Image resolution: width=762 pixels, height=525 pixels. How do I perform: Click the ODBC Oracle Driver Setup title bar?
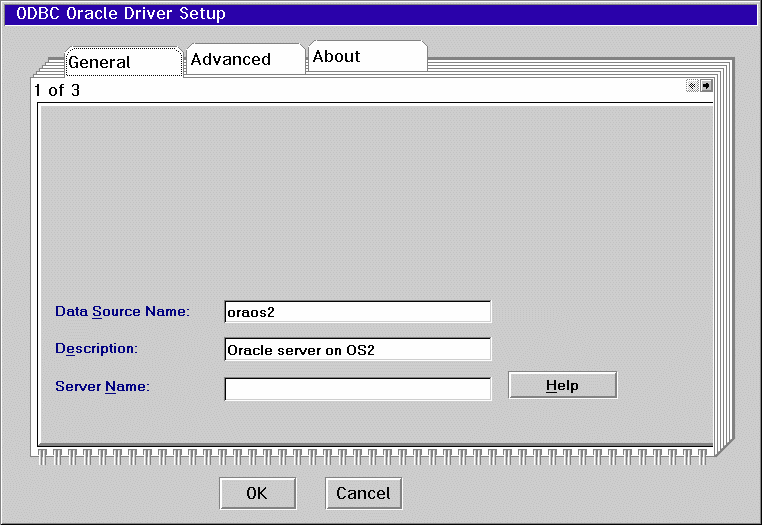coord(381,14)
